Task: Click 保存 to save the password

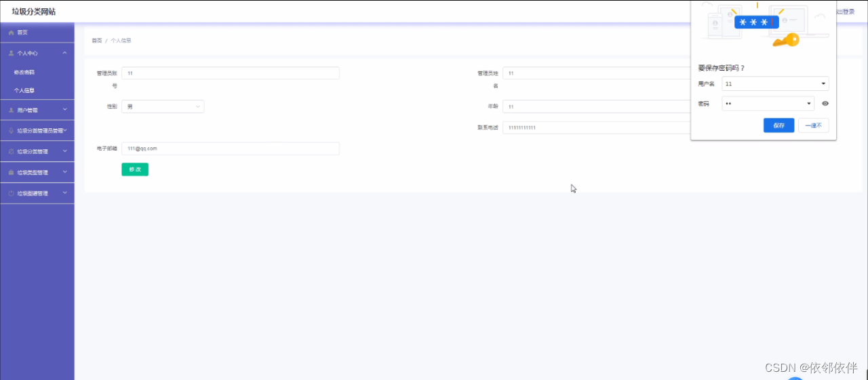Action: 778,126
